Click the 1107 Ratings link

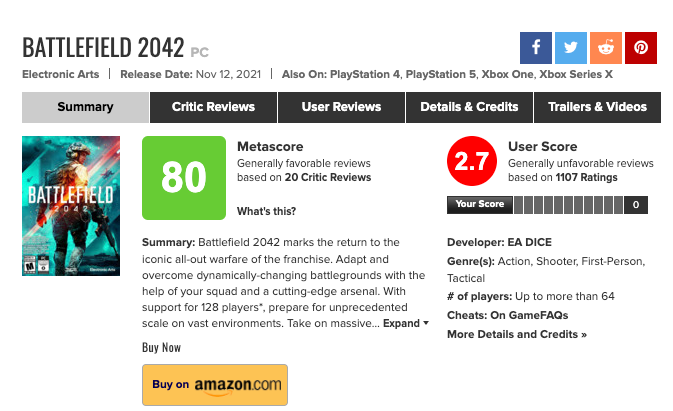585,177
